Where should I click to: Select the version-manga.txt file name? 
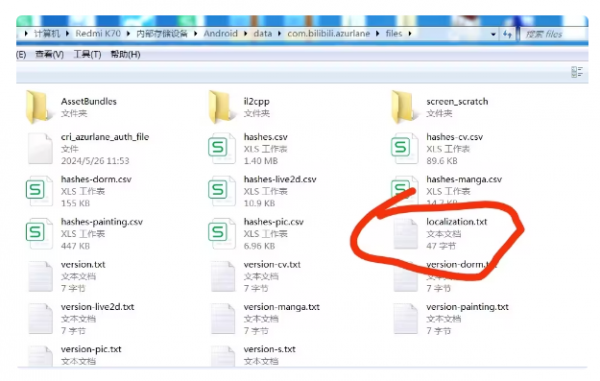pos(282,307)
